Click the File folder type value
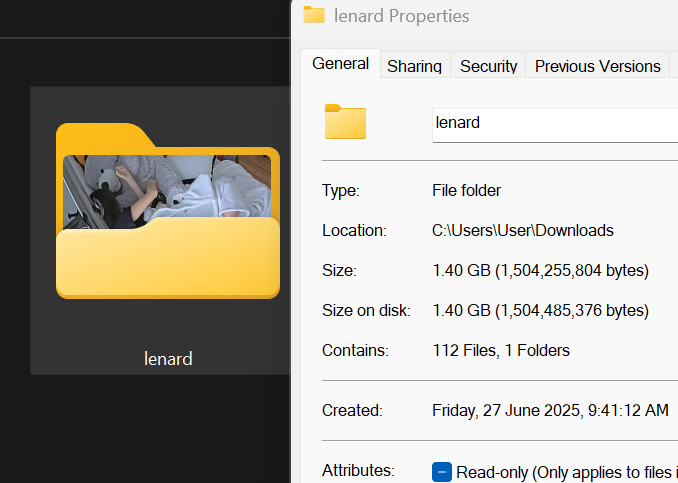Image resolution: width=678 pixels, height=483 pixels. pyautogui.click(x=466, y=190)
